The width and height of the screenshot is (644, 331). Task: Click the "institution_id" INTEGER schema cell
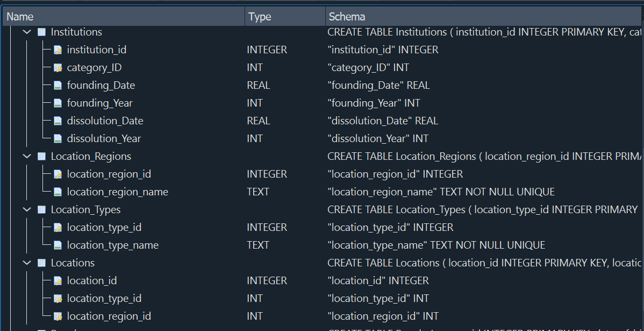click(x=383, y=50)
